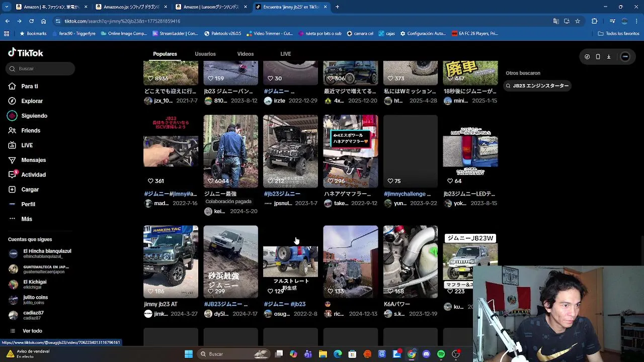Switch to the Amazon Lunsom tab
The image size is (644, 362).
point(211,7)
